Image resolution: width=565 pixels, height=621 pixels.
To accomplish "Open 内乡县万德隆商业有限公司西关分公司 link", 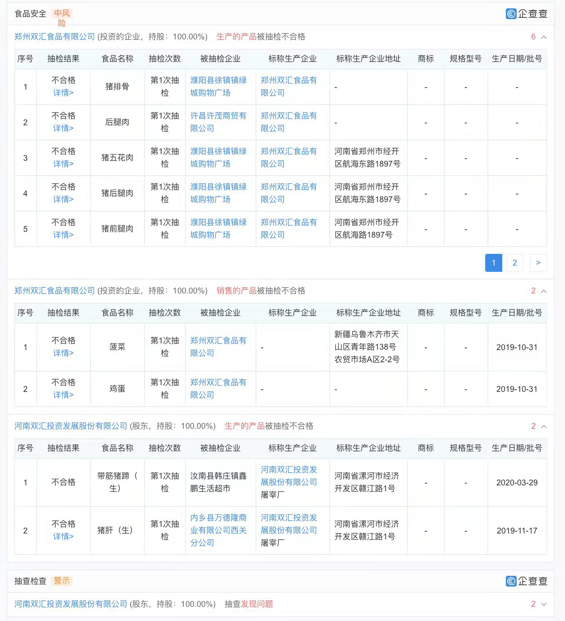I will (219, 530).
